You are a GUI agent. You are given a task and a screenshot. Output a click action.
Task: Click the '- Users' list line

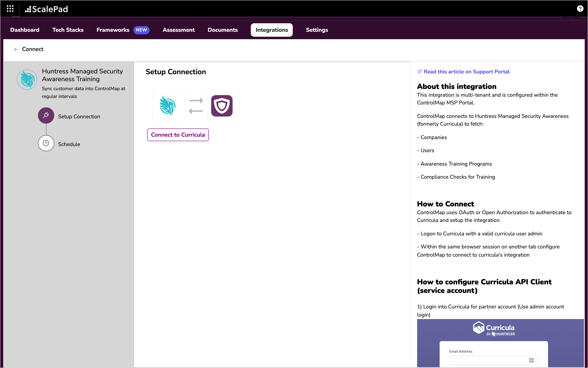pyautogui.click(x=426, y=150)
